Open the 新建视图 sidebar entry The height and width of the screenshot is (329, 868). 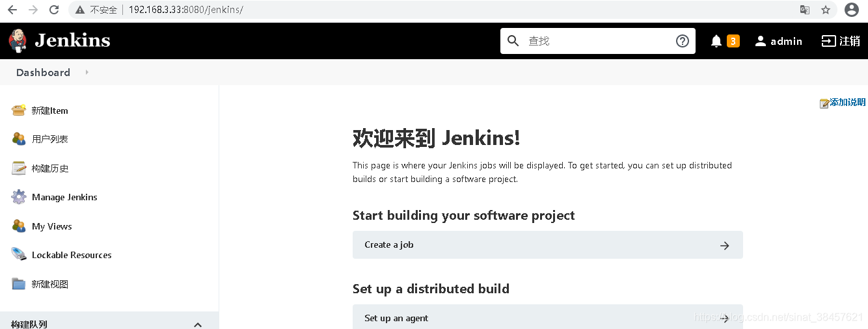click(50, 284)
